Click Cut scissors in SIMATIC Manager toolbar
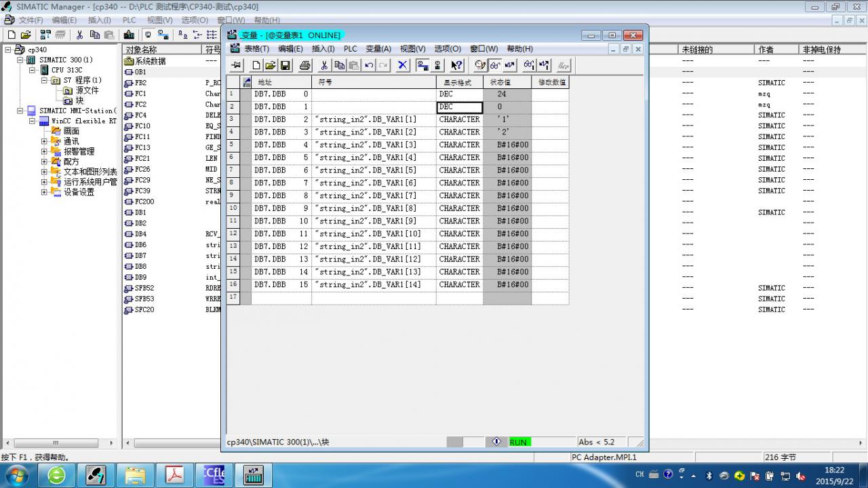Image resolution: width=868 pixels, height=488 pixels. [x=79, y=35]
